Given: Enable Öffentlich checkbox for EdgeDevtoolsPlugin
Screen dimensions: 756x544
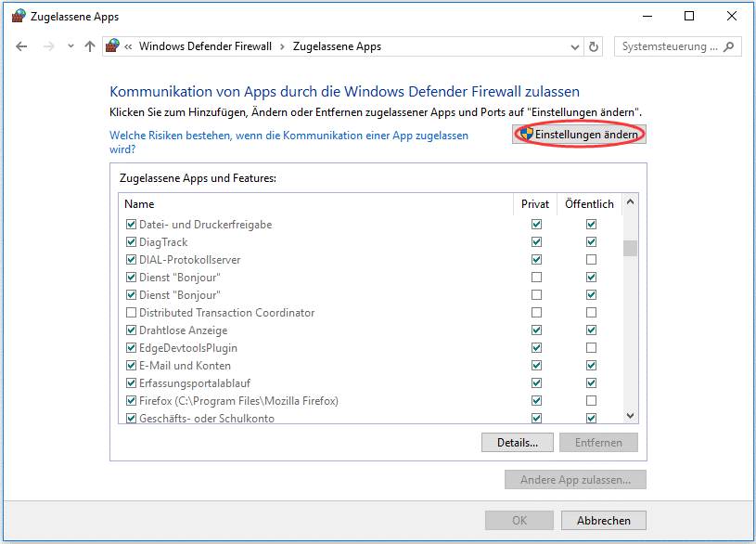Looking at the screenshot, I should (x=591, y=348).
